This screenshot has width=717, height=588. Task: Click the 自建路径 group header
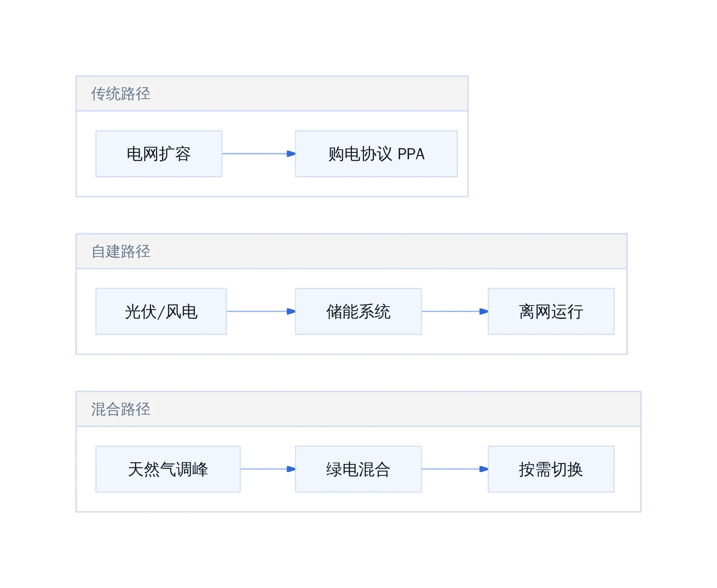click(x=352, y=251)
